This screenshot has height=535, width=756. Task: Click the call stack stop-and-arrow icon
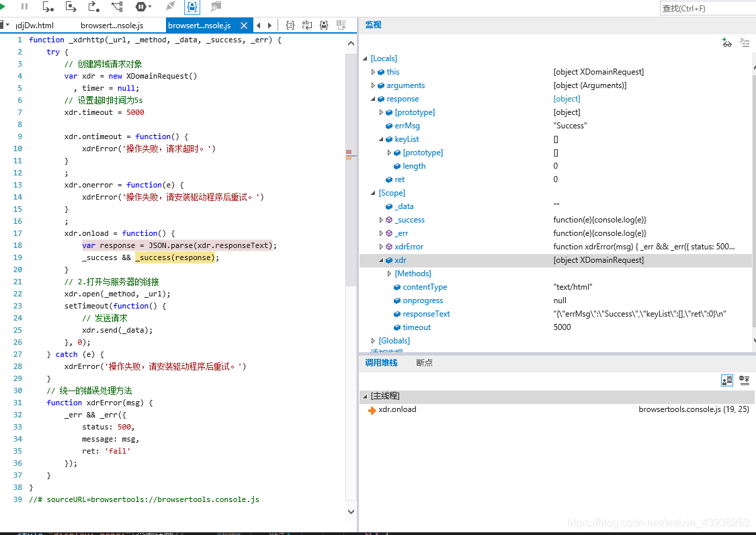point(745,380)
